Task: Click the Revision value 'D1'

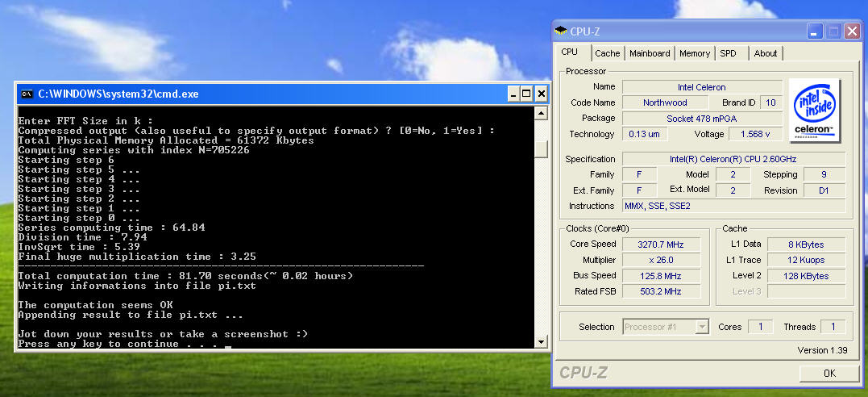Action: (x=824, y=190)
